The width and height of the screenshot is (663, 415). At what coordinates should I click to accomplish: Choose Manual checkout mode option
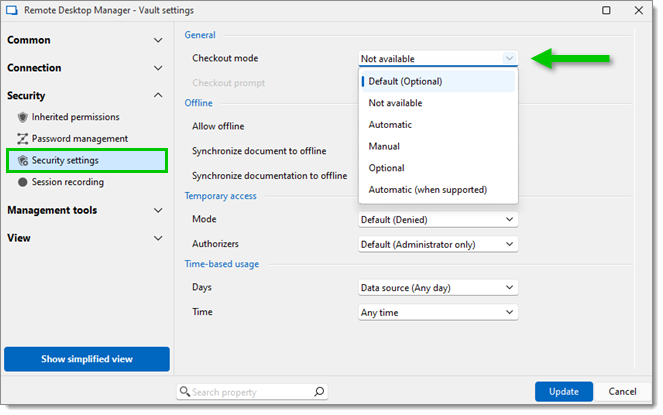pos(438,146)
